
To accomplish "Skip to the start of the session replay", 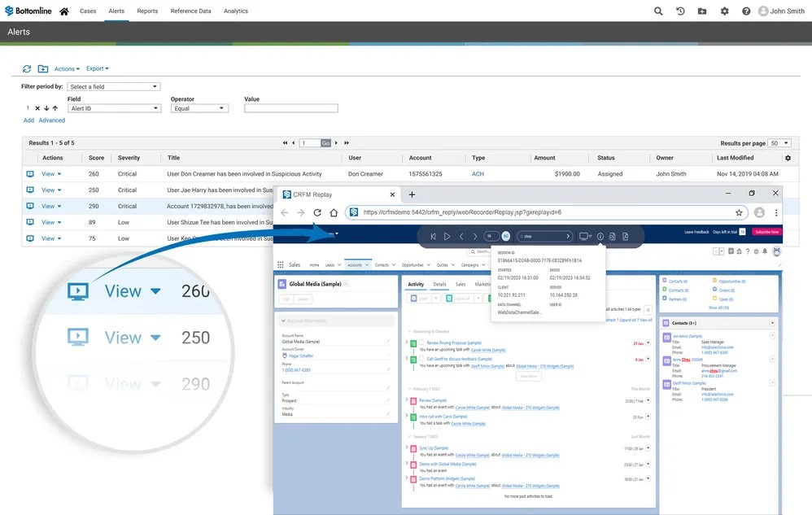I will (x=433, y=236).
